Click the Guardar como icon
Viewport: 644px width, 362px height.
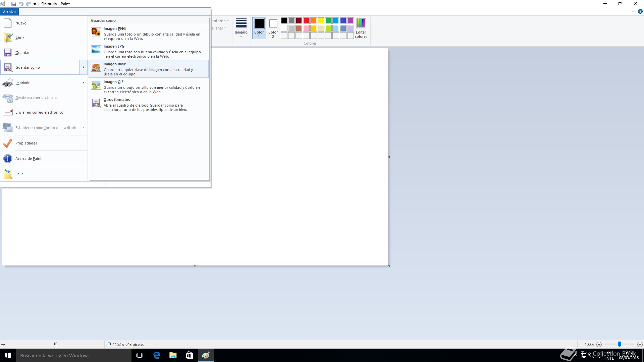[8, 67]
